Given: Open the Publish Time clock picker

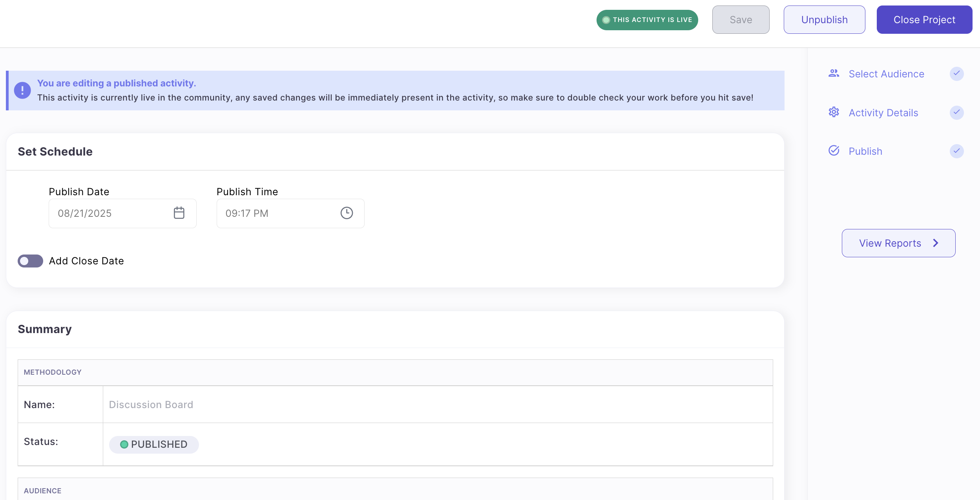Looking at the screenshot, I should [347, 213].
